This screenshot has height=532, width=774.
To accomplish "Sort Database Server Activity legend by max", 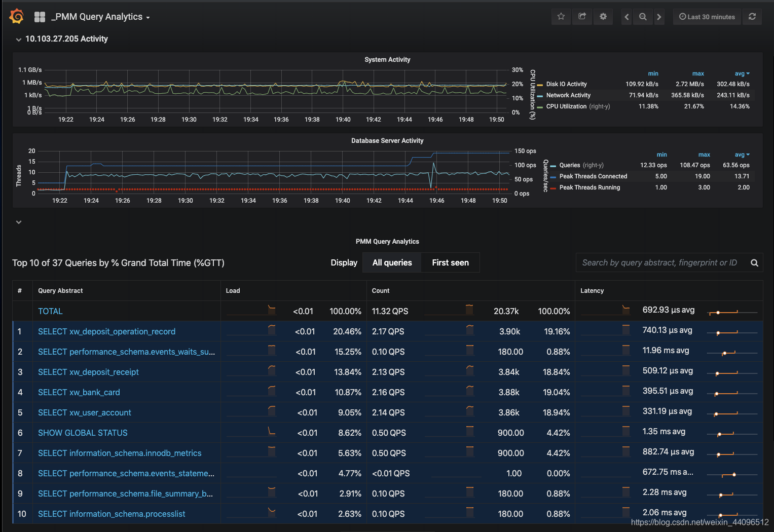I will pos(704,155).
